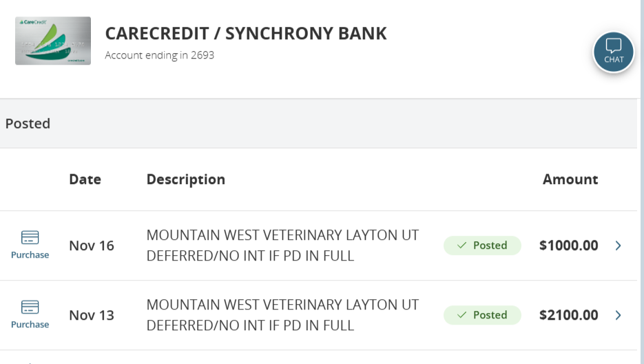The width and height of the screenshot is (644, 364).
Task: Click the CareCredit card image
Action: [53, 41]
